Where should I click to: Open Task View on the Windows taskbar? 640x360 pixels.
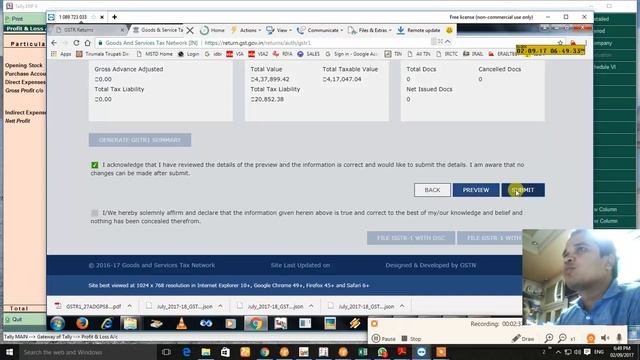(x=166, y=352)
